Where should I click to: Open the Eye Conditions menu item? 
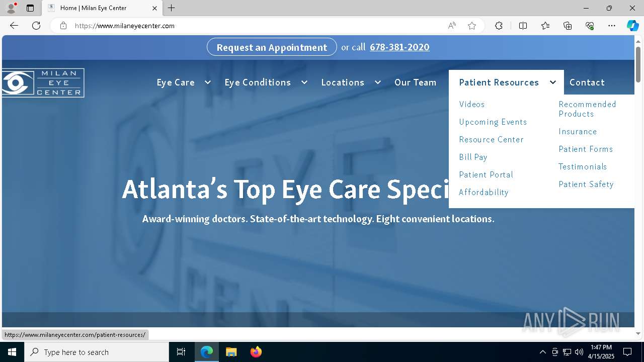coord(258,82)
